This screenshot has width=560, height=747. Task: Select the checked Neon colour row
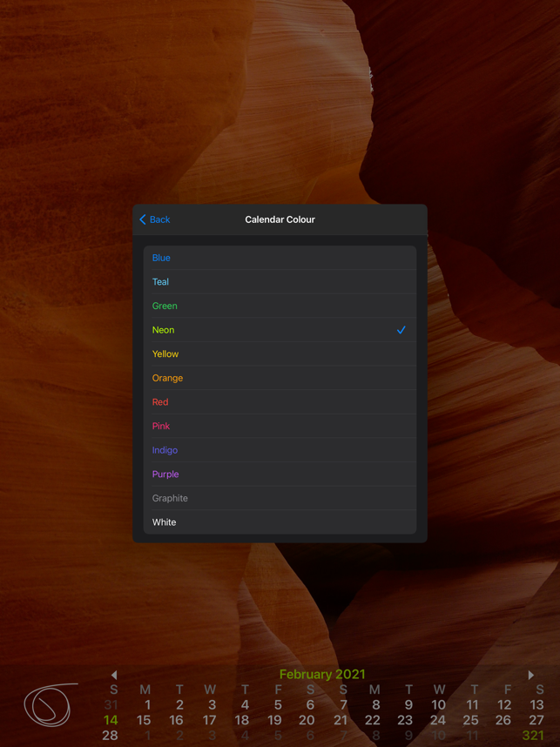pyautogui.click(x=280, y=330)
